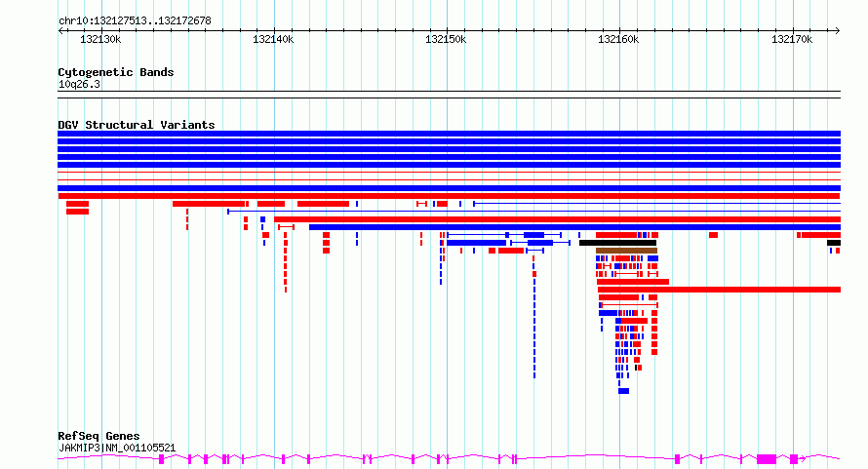The image size is (868, 469).
Task: Click the short black variant bar at right edge
Action: tap(834, 243)
